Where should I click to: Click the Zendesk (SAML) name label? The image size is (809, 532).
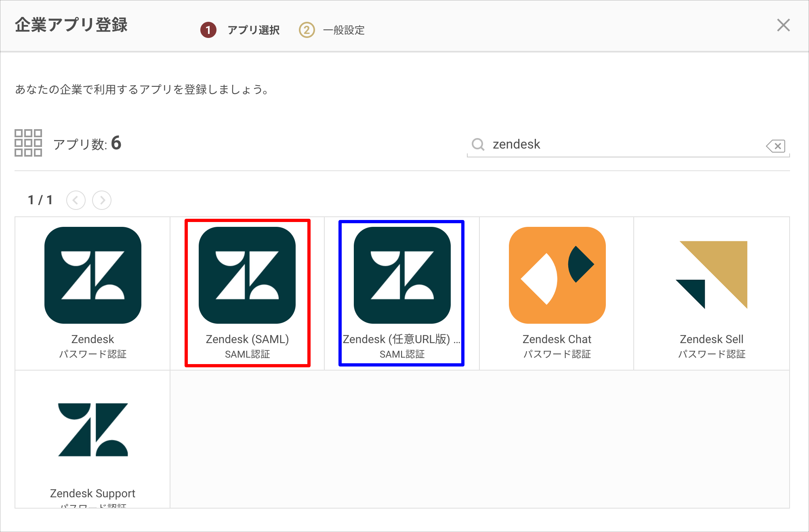247,339
